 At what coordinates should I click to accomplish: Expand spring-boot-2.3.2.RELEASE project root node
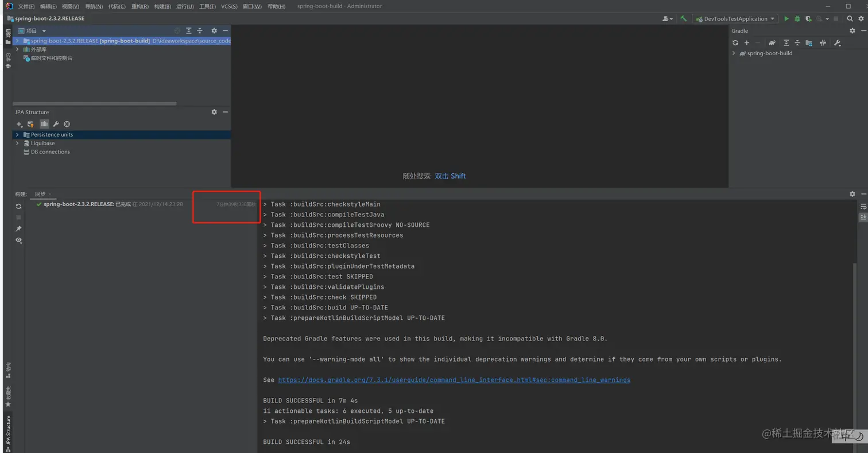18,41
